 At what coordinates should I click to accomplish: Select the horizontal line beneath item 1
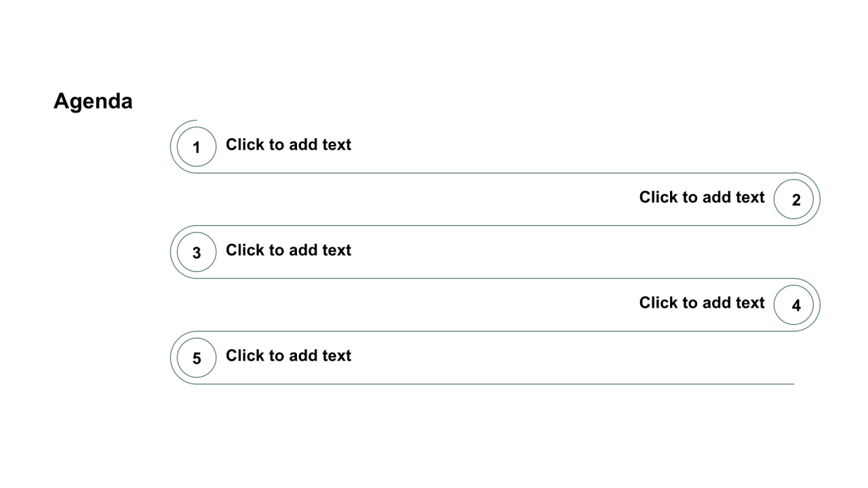495,173
